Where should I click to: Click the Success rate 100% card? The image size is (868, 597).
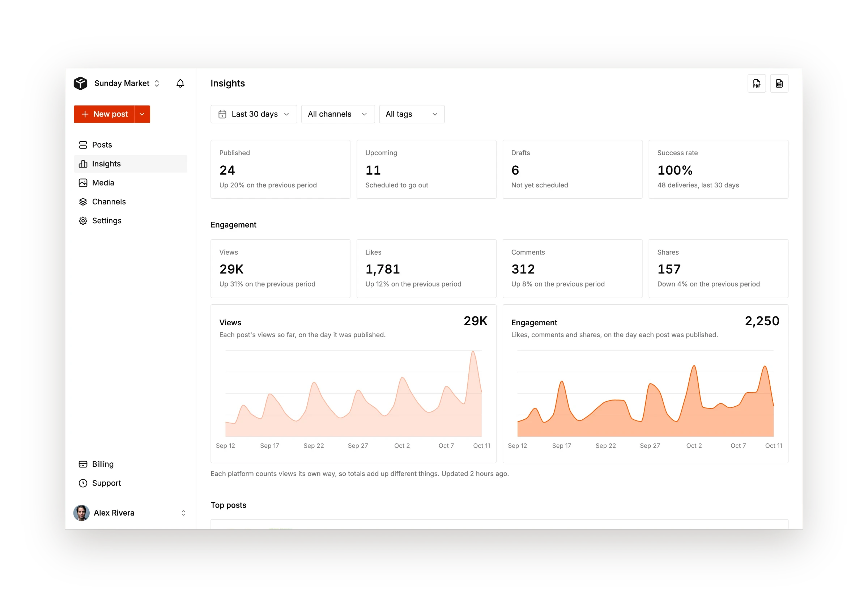[x=718, y=169]
